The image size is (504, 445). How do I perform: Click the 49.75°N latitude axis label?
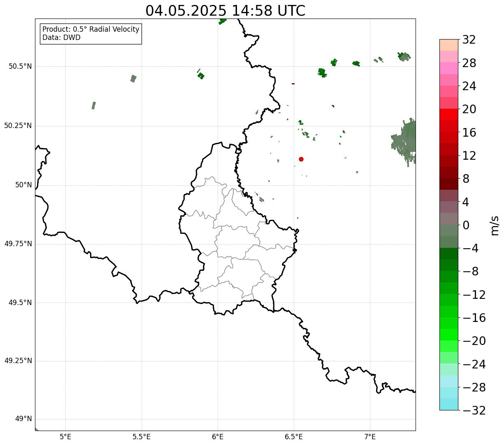point(18,244)
